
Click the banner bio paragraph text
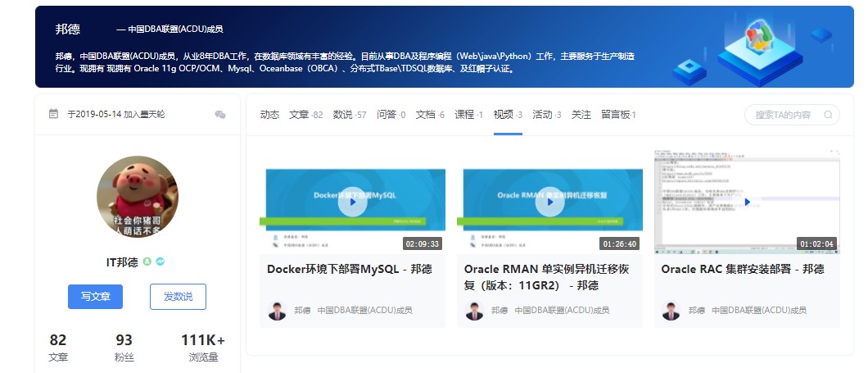click(x=345, y=62)
